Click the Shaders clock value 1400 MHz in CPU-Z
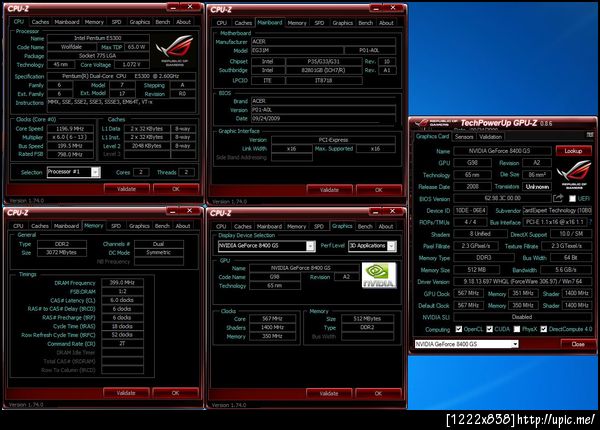The height and width of the screenshot is (430, 600). (x=272, y=327)
